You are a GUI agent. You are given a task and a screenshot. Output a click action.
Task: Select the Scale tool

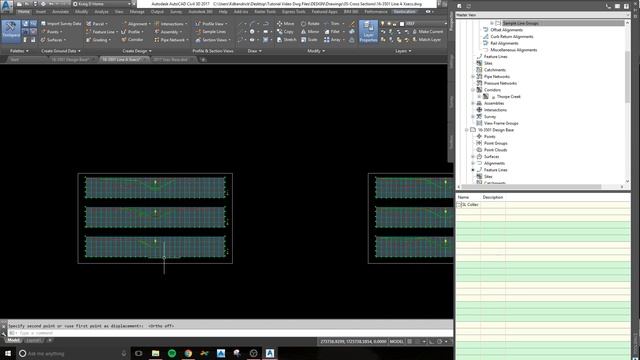309,40
